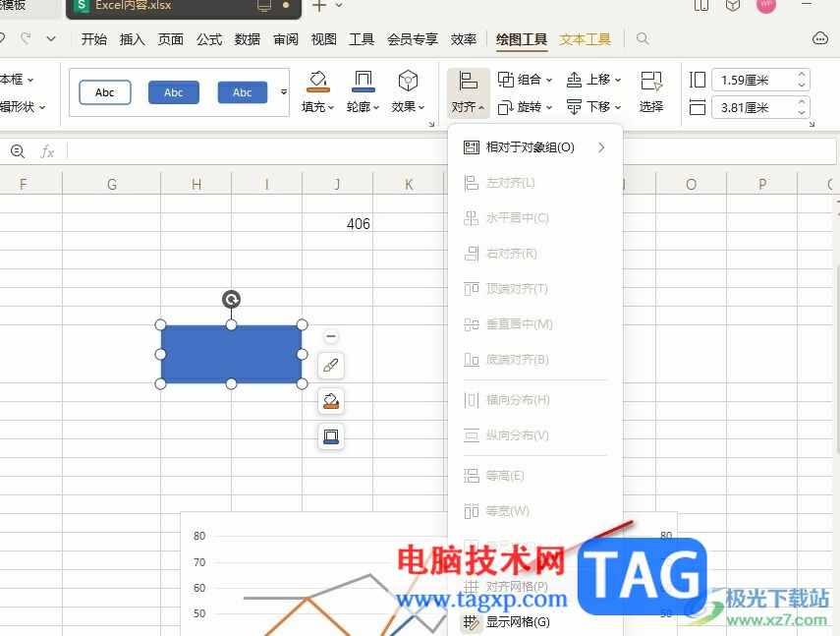Open the size dialog launcher arrow
Viewport: 840px width, 636px height.
click(x=812, y=124)
